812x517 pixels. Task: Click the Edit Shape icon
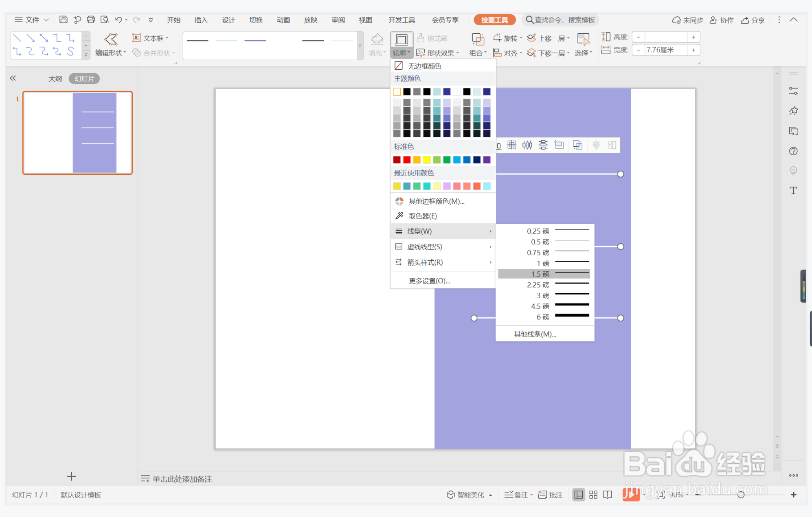click(x=111, y=40)
